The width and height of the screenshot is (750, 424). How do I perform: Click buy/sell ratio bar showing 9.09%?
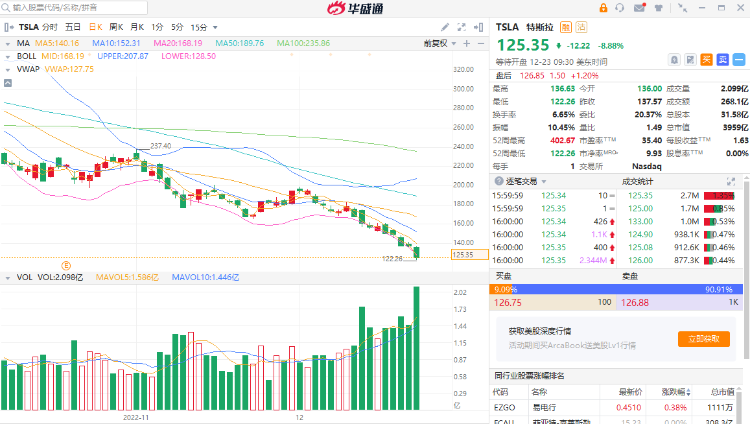tap(616, 289)
